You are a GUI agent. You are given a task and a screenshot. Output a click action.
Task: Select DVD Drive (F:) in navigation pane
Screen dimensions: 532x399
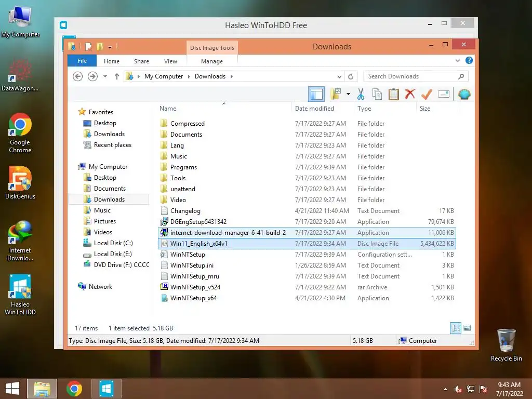[122, 264]
